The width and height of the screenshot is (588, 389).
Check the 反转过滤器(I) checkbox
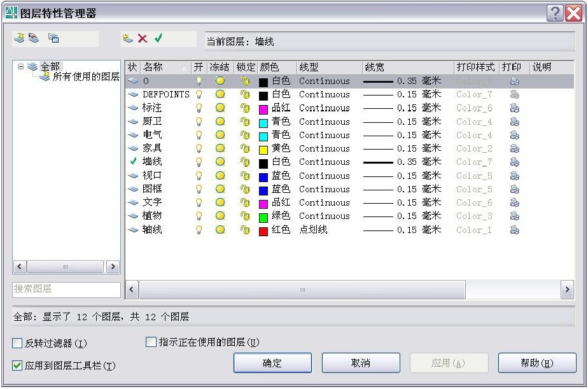(x=17, y=343)
